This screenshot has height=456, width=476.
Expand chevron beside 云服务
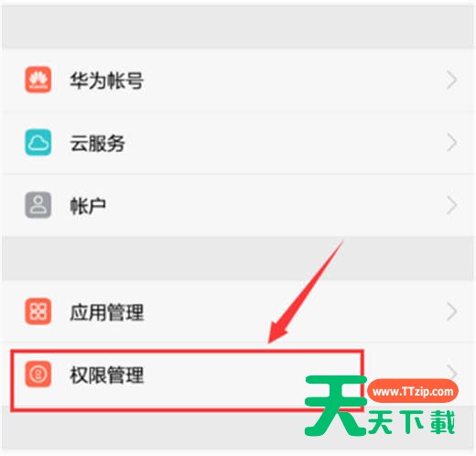(452, 143)
